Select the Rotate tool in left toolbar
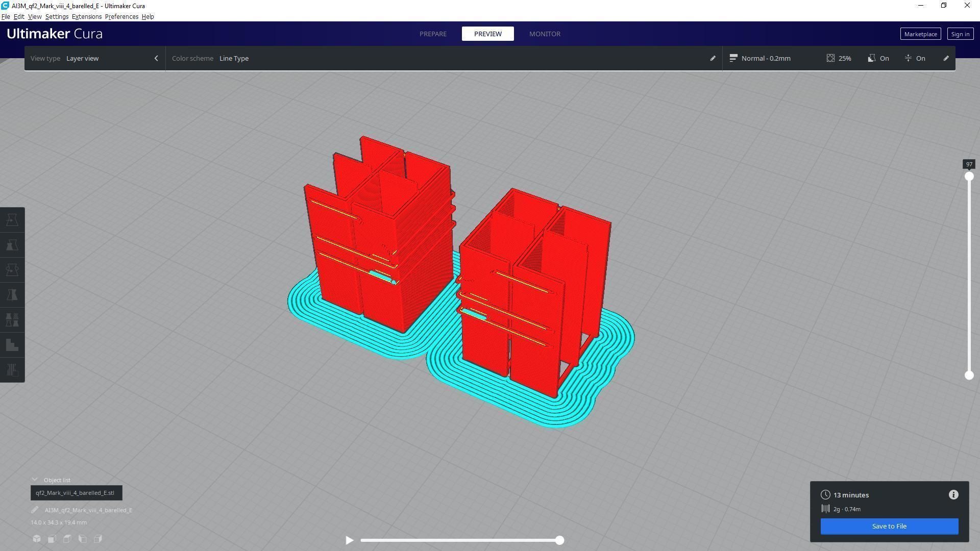 [12, 270]
